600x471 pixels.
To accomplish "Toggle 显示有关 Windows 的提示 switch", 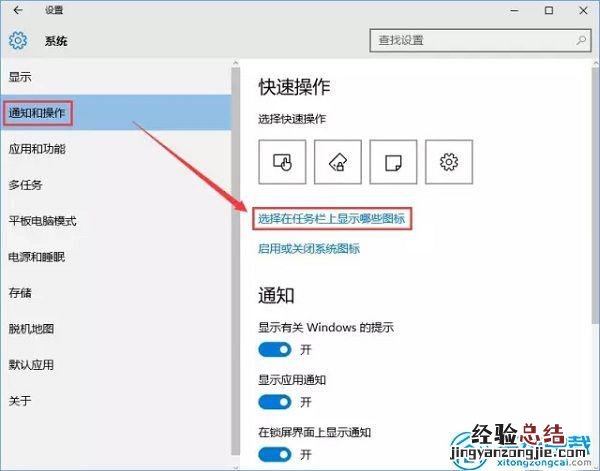I will [x=275, y=350].
